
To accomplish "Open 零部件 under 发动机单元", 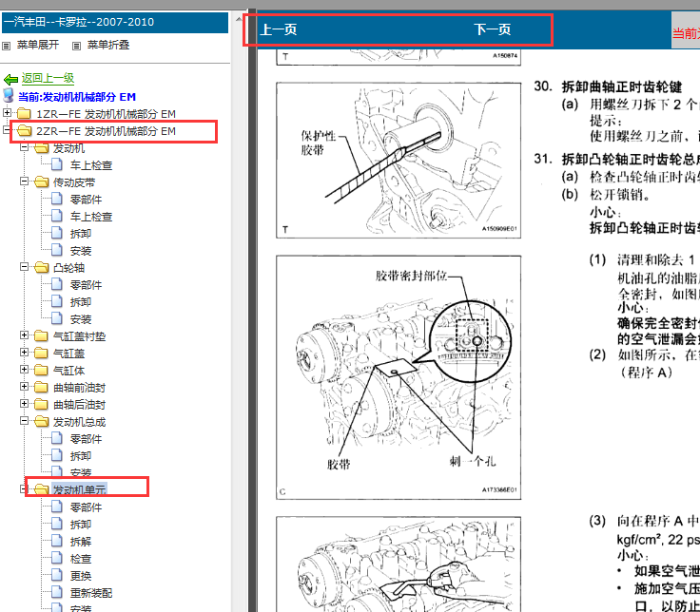I will click(x=87, y=507).
